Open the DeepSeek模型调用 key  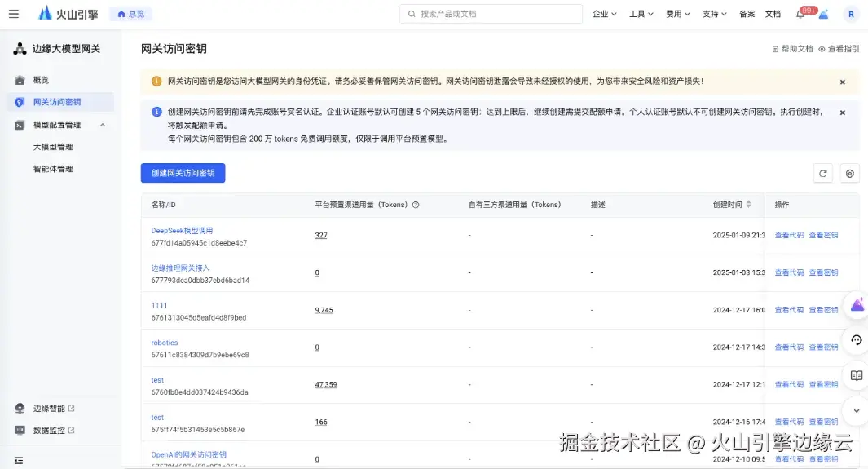(182, 230)
